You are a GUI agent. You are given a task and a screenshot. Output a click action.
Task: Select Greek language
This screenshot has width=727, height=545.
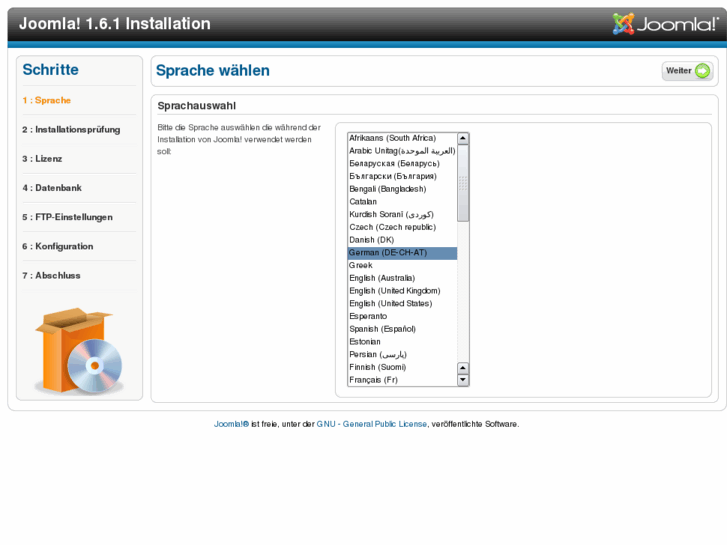click(x=402, y=265)
